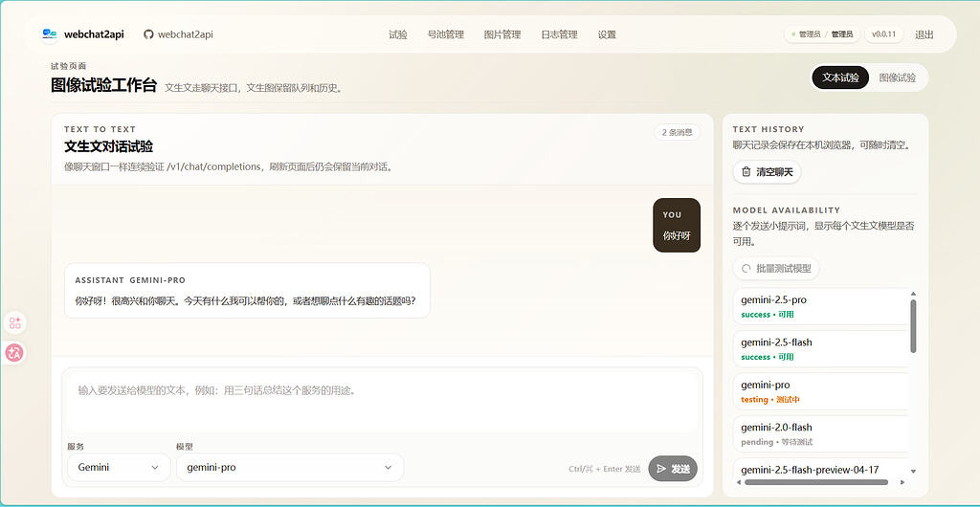Click model list scroll-down arrow

[913, 472]
